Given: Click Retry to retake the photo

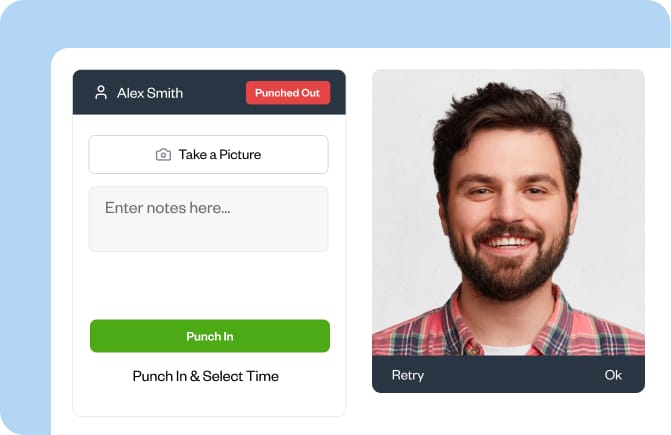Looking at the screenshot, I should (x=408, y=375).
